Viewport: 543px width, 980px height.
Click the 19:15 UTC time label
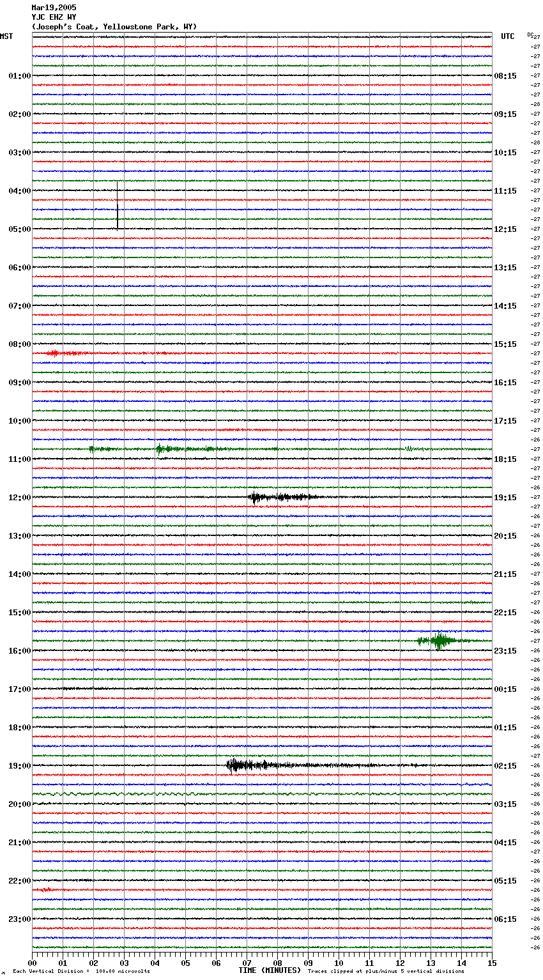(x=505, y=498)
